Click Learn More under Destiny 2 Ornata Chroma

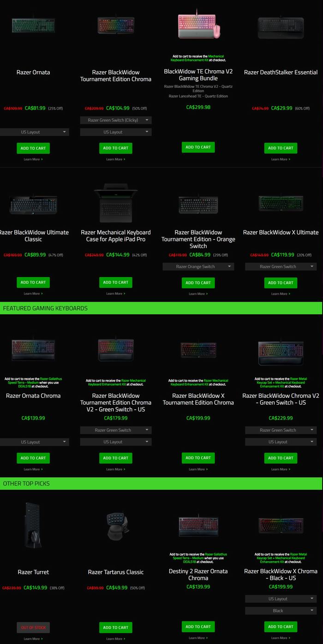(198, 638)
